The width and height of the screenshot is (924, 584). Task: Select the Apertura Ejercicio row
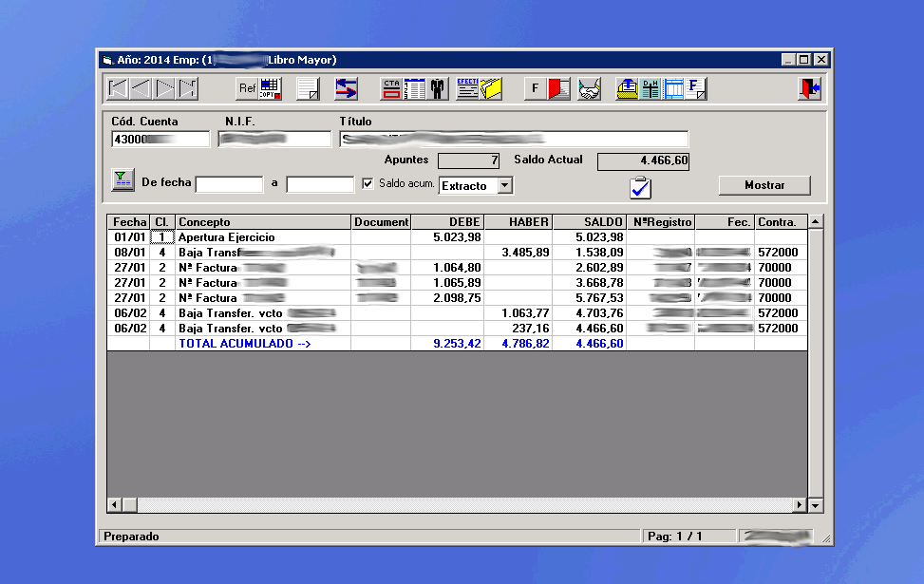(458, 237)
